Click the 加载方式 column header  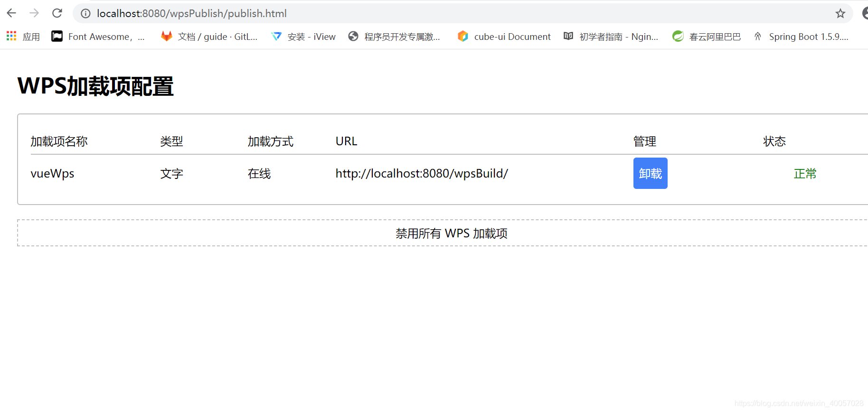coord(271,141)
